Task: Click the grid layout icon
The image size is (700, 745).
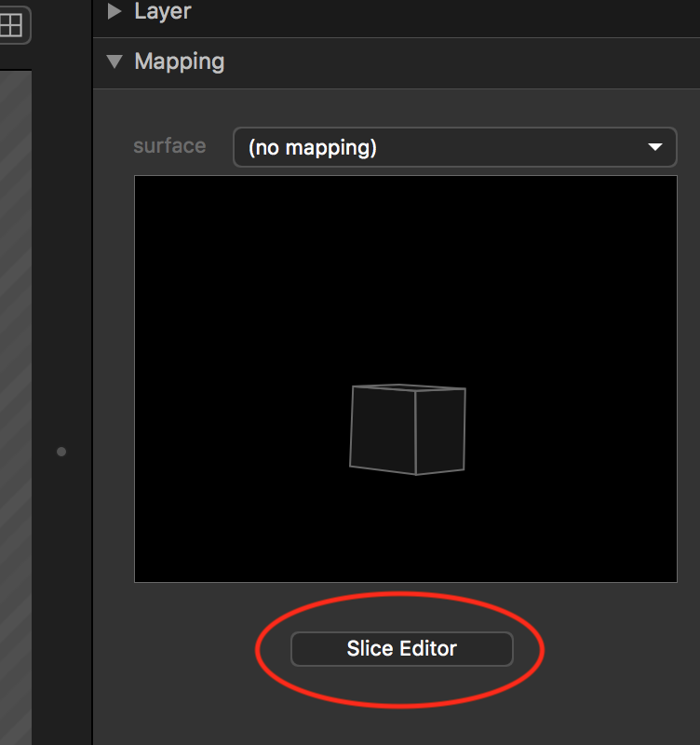Action: [x=11, y=25]
